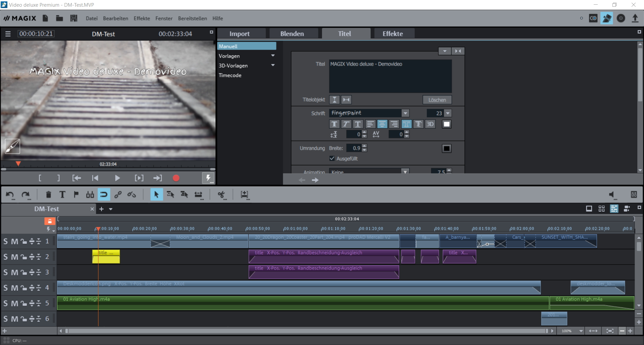Select the Manuell entry
The height and width of the screenshot is (345, 644).
coord(247,46)
